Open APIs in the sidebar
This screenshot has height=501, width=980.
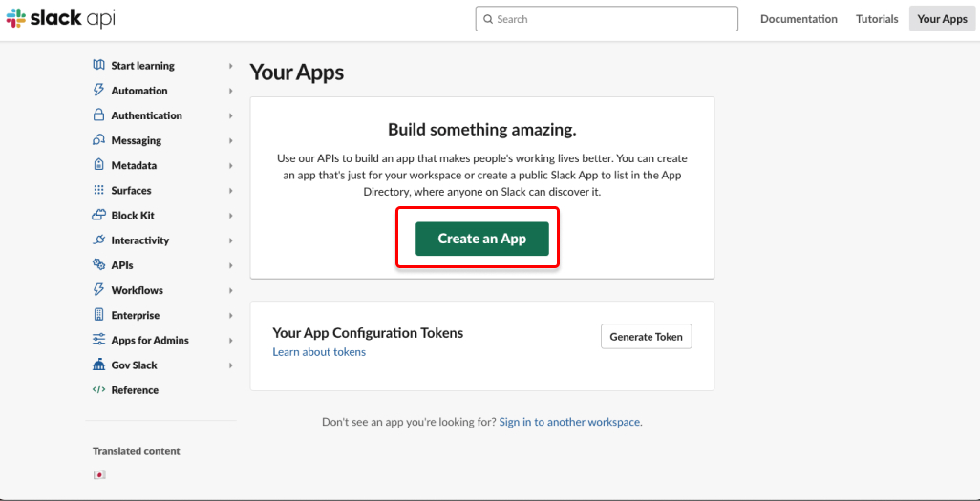122,265
